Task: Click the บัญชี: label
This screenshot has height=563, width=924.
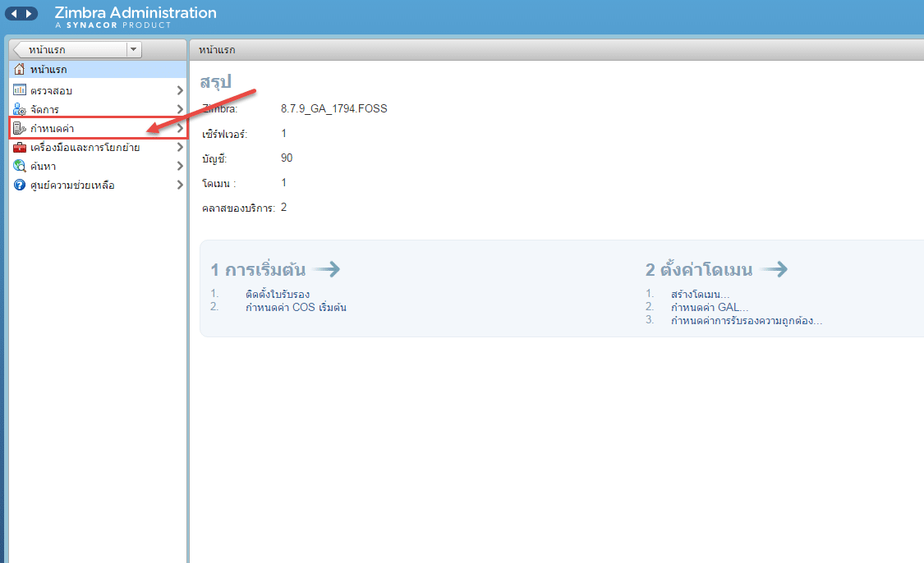Action: coord(214,158)
